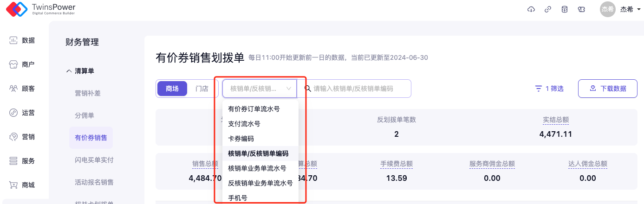Switch to the 门店 toggle option

[x=202, y=89]
